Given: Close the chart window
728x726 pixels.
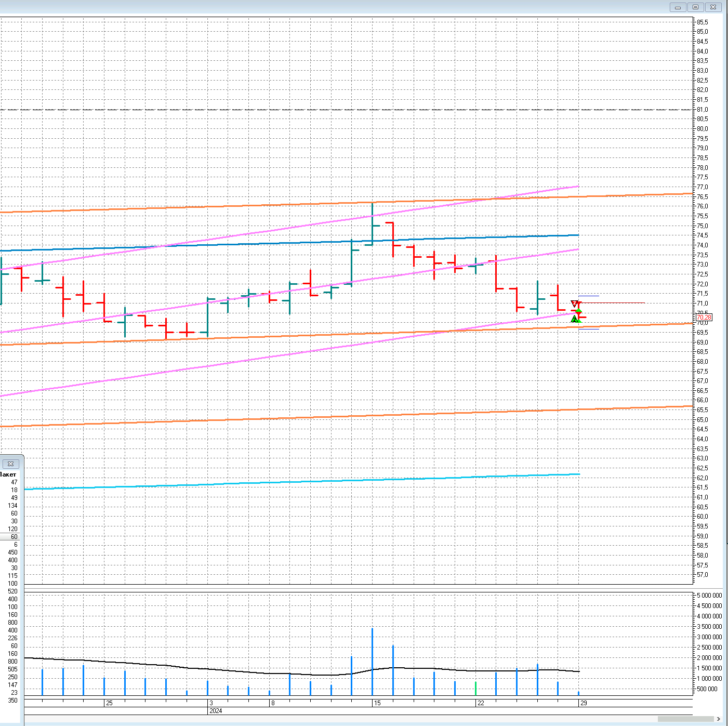Looking at the screenshot, I should (713, 7).
